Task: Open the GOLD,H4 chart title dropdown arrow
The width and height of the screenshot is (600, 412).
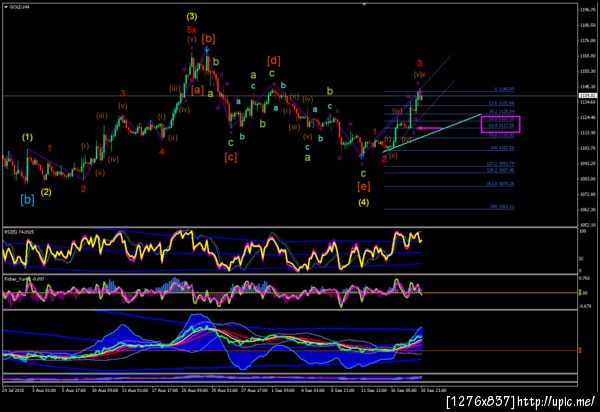Action: point(6,7)
